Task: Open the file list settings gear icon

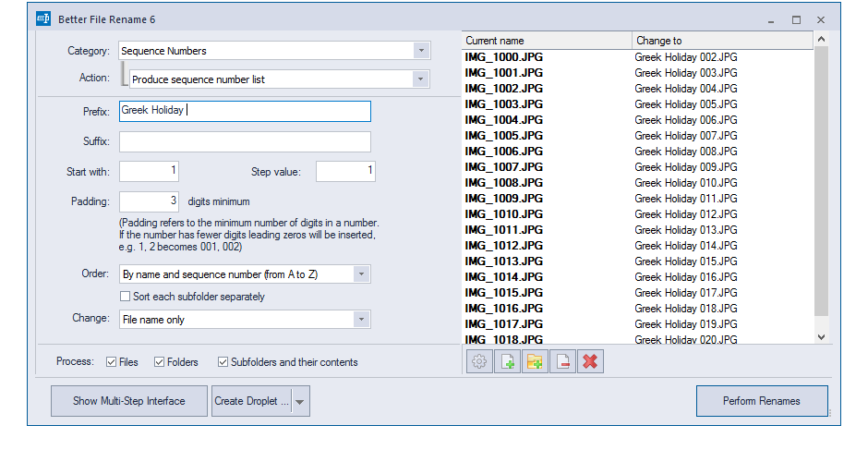Action: 479,361
